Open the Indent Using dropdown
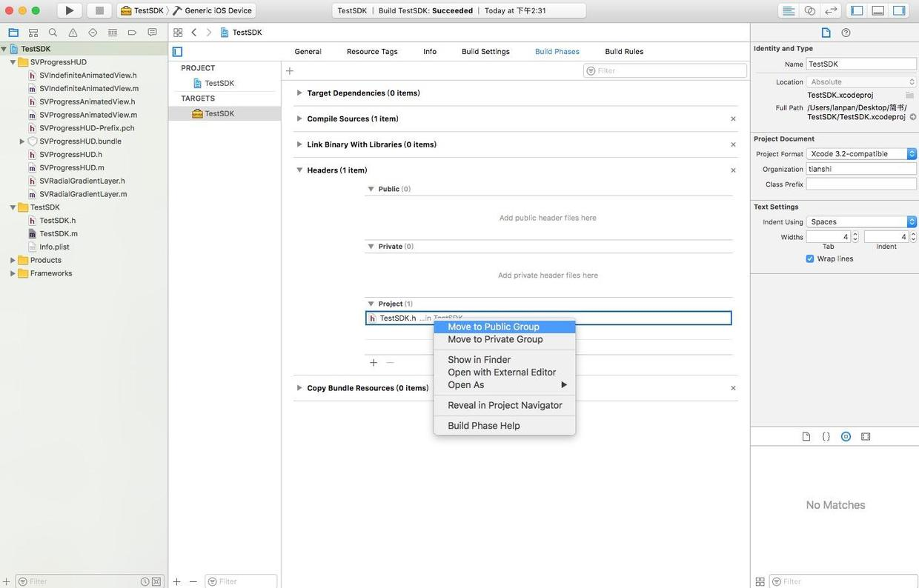The image size is (919, 588). pyautogui.click(x=861, y=222)
